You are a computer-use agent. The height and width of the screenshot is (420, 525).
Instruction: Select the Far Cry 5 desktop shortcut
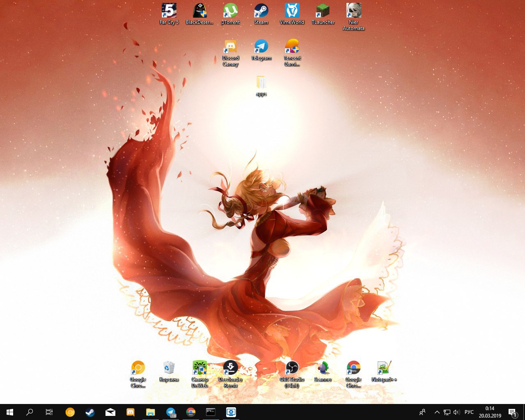169,14
